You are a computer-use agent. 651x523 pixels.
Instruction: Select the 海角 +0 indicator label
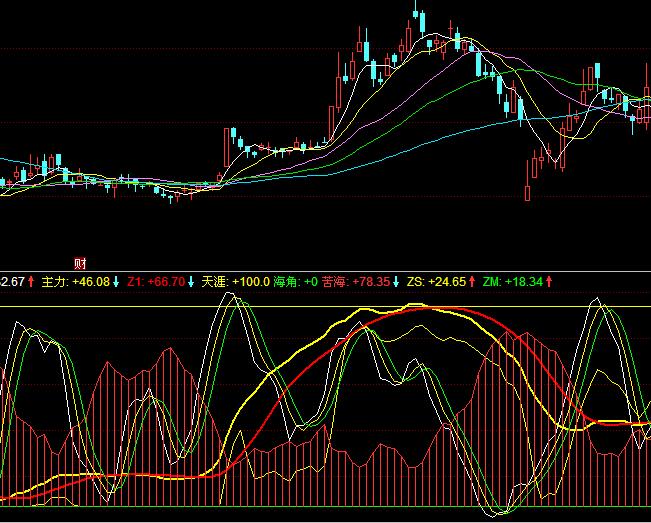(295, 283)
